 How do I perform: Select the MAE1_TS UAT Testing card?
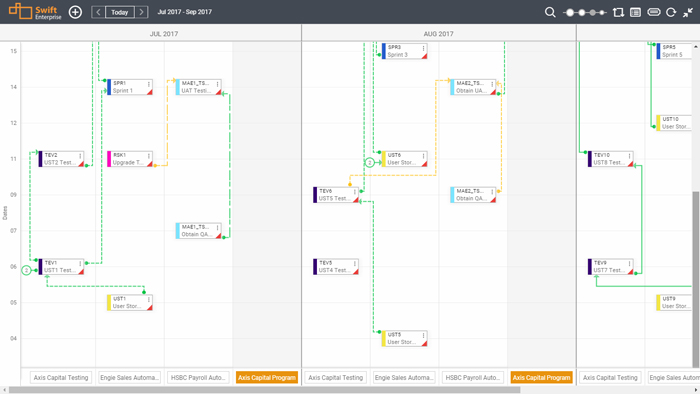click(x=199, y=87)
